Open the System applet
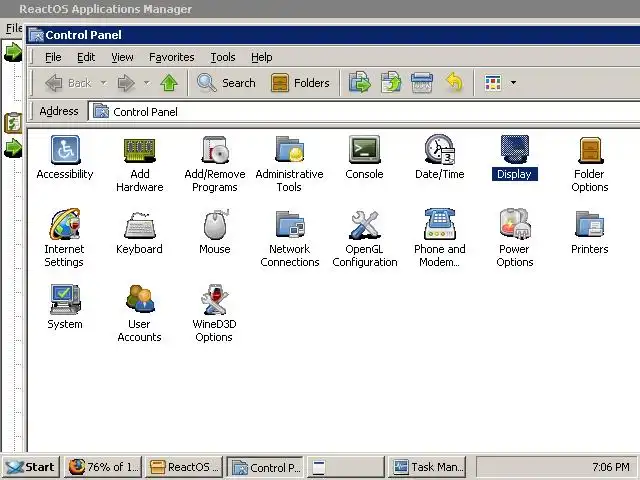640x480 pixels. [65, 307]
